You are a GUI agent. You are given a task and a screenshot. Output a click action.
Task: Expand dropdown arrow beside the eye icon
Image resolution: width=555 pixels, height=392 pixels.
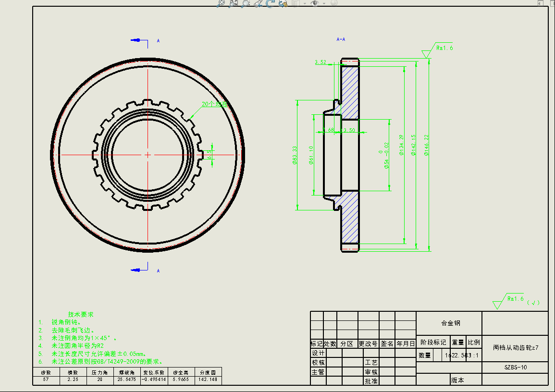click(324, 3)
